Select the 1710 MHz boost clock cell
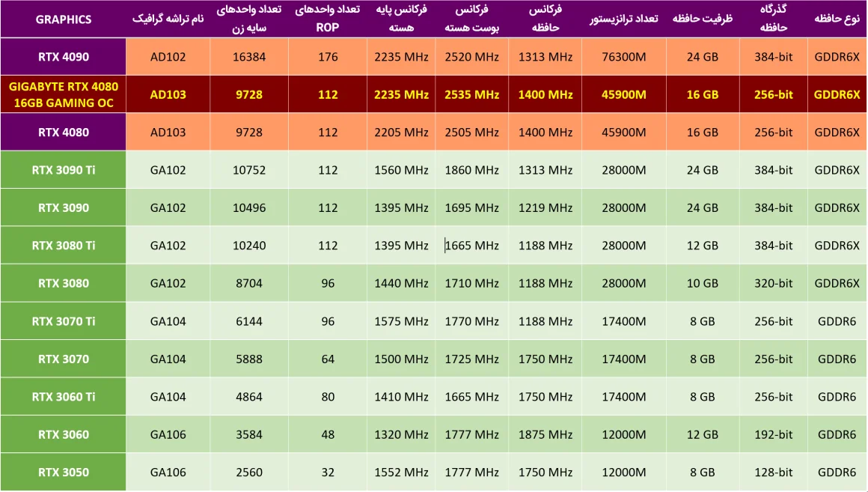The height and width of the screenshot is (492, 868). coord(471,283)
